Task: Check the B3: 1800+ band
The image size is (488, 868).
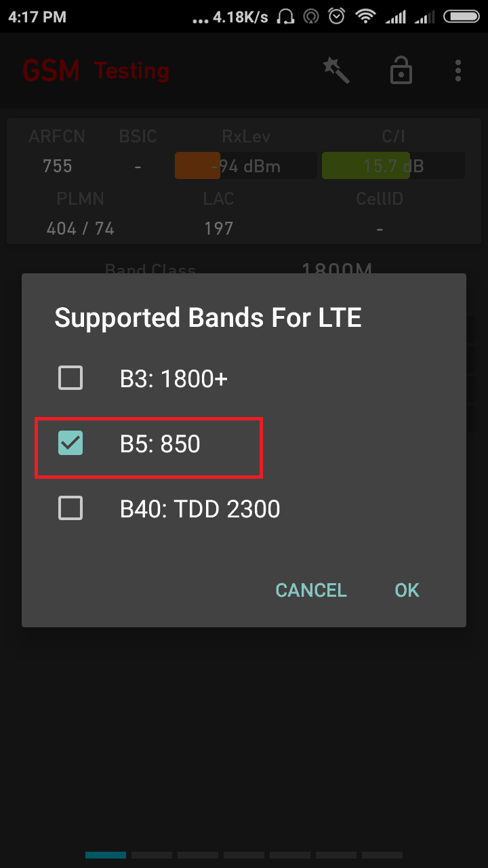Action: (x=70, y=378)
